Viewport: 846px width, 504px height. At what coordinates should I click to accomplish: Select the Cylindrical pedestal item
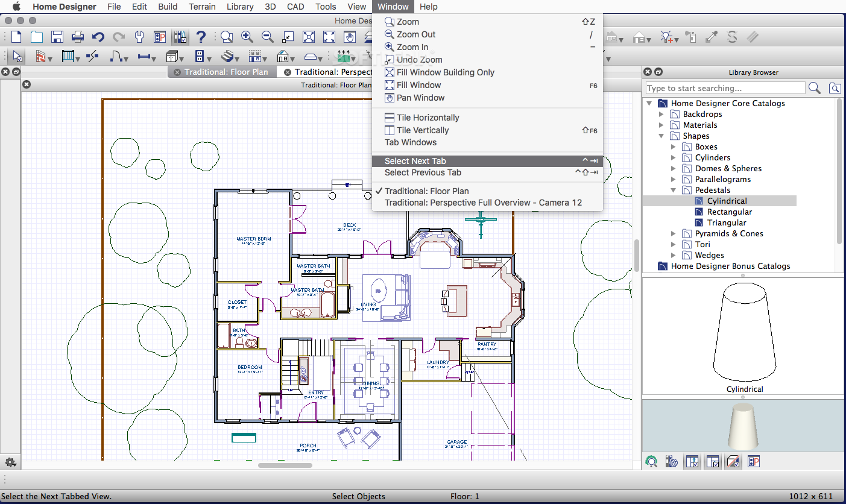[x=727, y=201]
